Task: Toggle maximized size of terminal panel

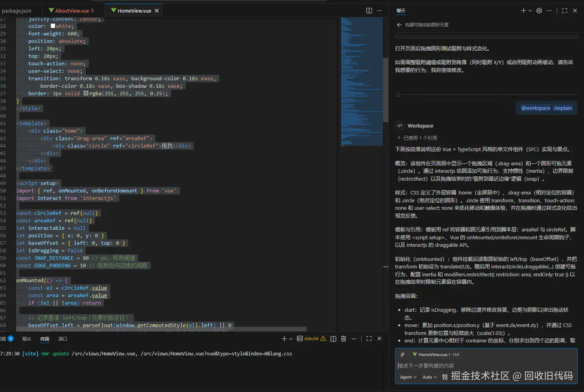Action: point(369,338)
